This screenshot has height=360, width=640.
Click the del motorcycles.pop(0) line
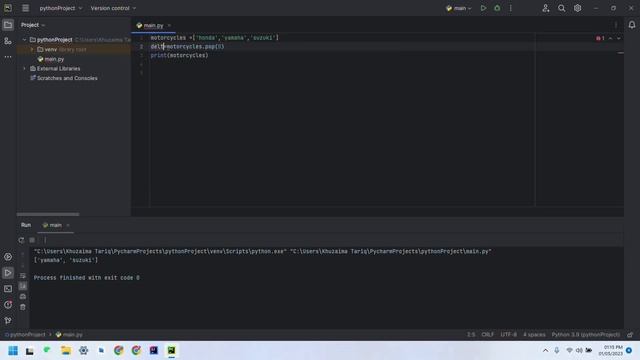[187, 47]
